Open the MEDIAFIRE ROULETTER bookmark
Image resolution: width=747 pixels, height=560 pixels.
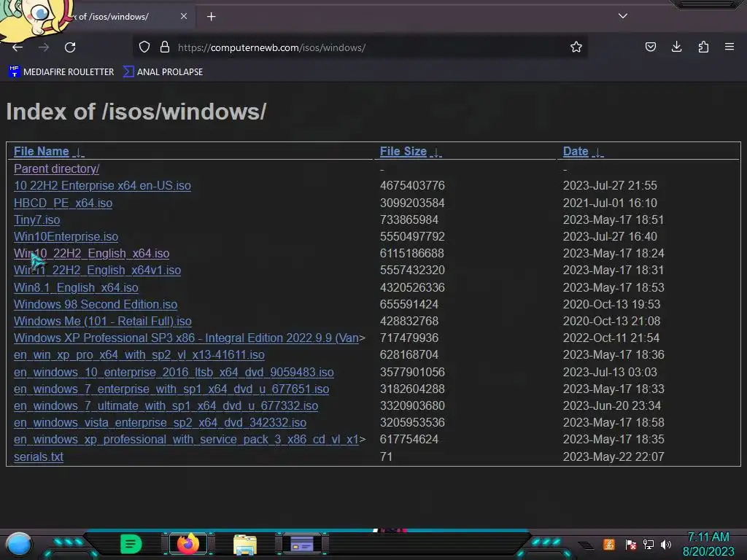pyautogui.click(x=61, y=72)
